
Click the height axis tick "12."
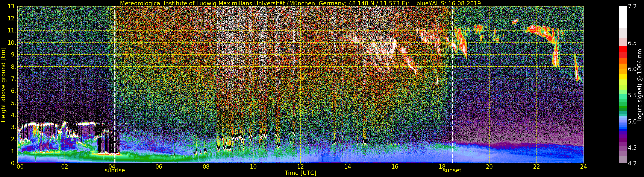[x=12, y=18]
